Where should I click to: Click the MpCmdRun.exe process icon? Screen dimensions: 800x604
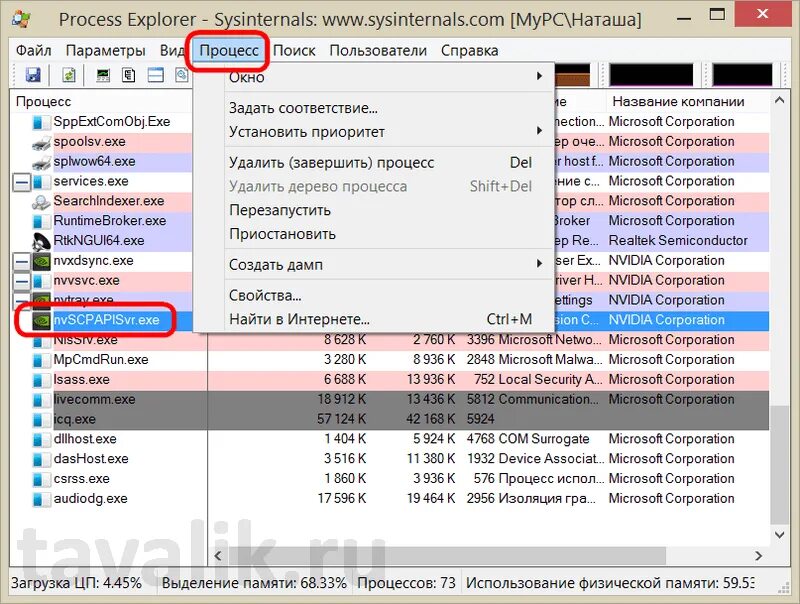39,361
